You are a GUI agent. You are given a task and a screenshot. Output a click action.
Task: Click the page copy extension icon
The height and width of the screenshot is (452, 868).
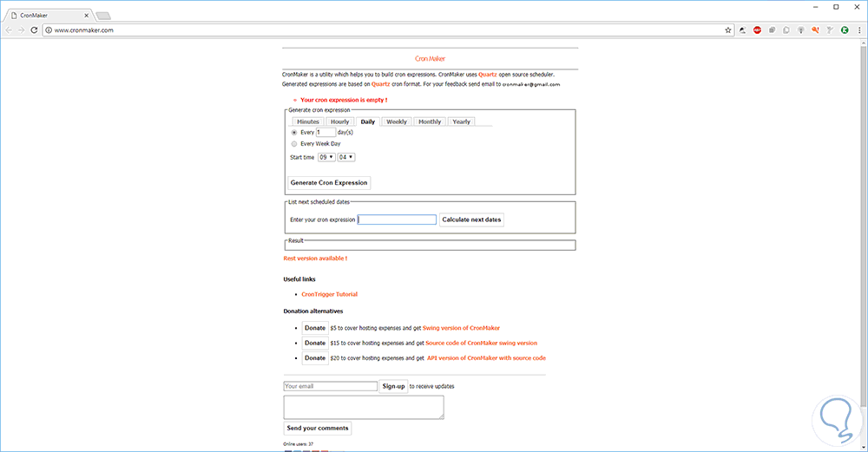(786, 30)
